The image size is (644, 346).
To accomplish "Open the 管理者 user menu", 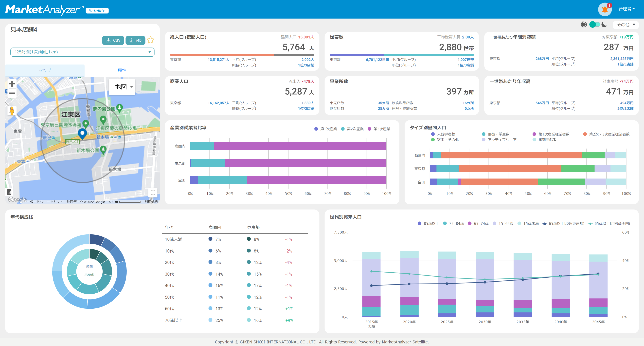I will [626, 9].
